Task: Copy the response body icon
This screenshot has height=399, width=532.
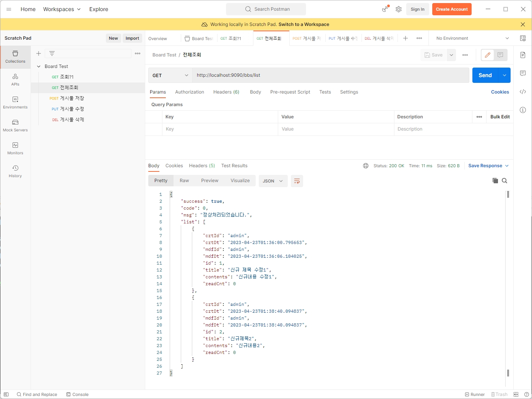Action: [495, 181]
